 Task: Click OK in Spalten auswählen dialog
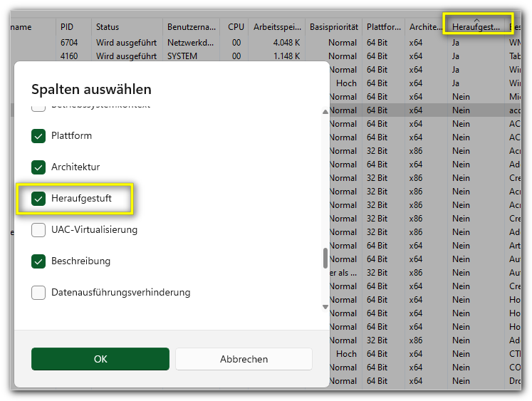click(x=100, y=359)
